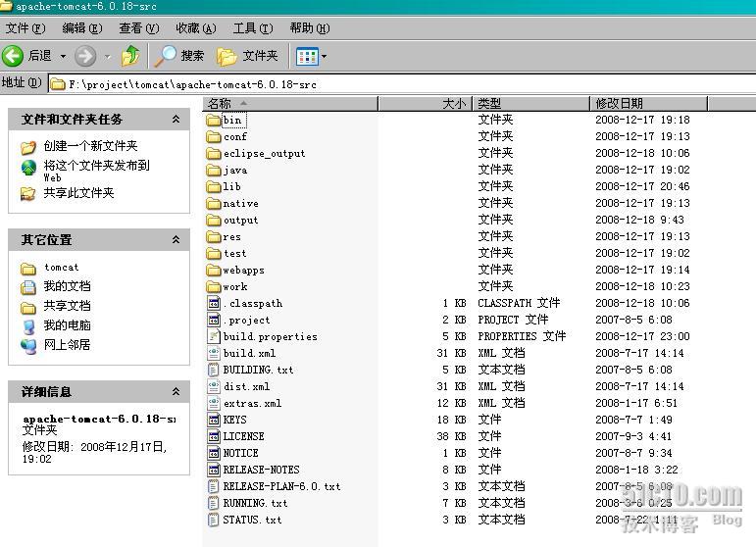Open the 工具(T) menu
Screen dimensions: 756x547
click(x=253, y=28)
